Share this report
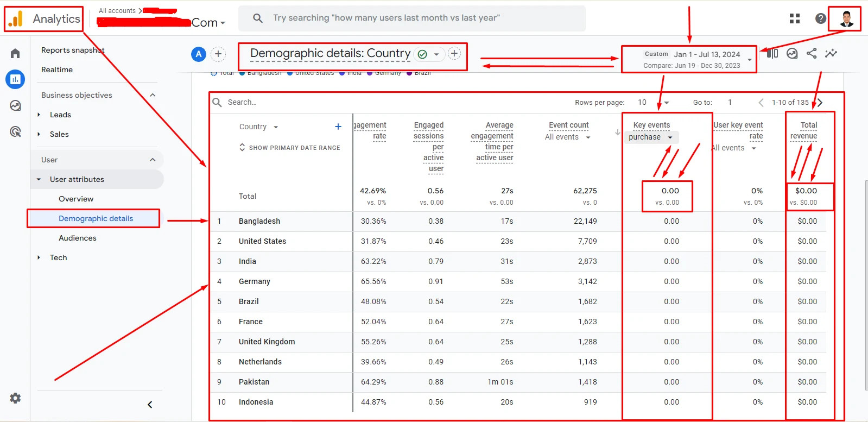The height and width of the screenshot is (422, 868). 812,53
